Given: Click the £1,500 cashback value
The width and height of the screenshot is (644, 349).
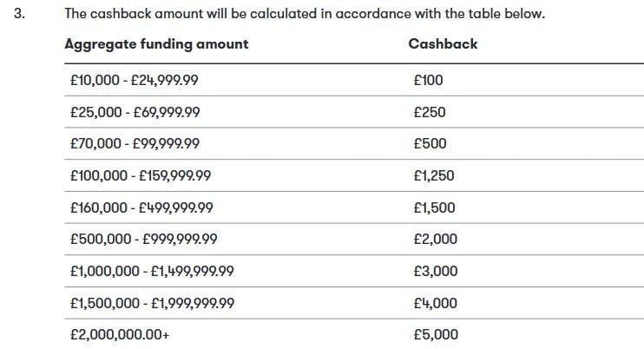Looking at the screenshot, I should click(x=434, y=207).
